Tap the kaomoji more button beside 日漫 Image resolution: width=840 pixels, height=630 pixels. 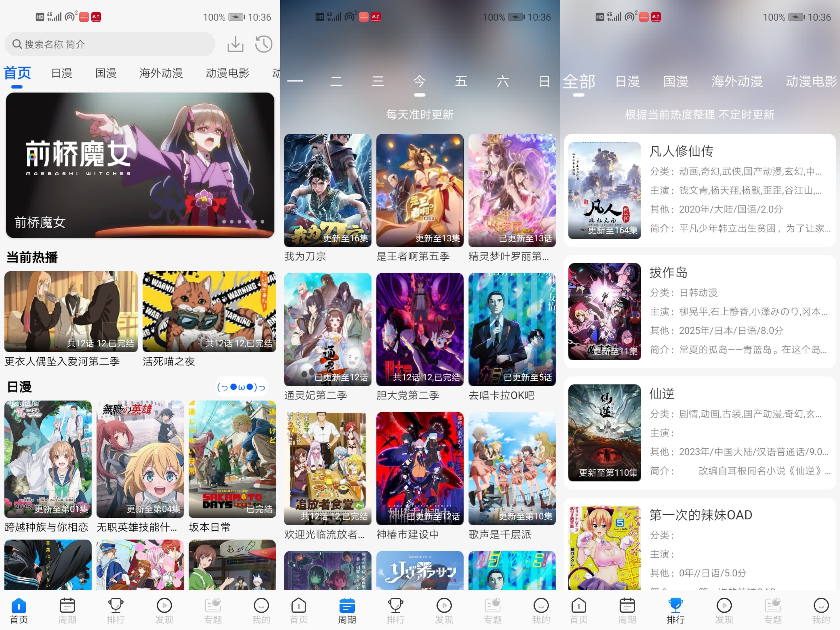pyautogui.click(x=241, y=387)
